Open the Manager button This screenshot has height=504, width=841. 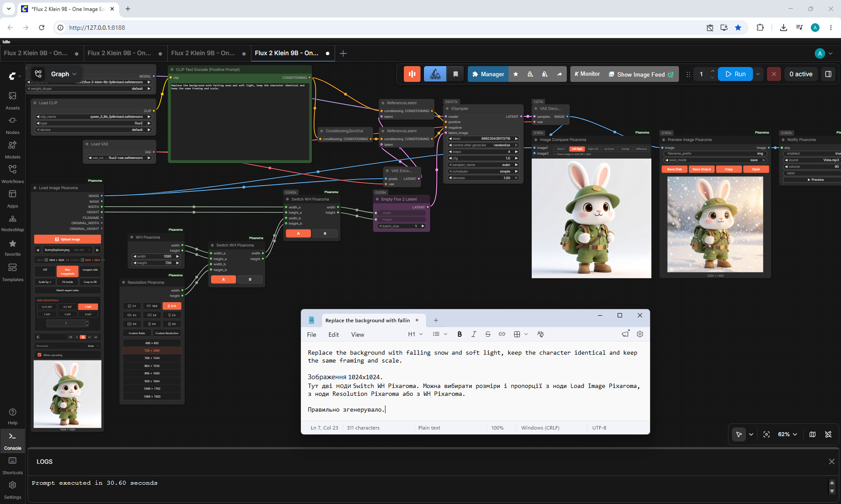[488, 74]
